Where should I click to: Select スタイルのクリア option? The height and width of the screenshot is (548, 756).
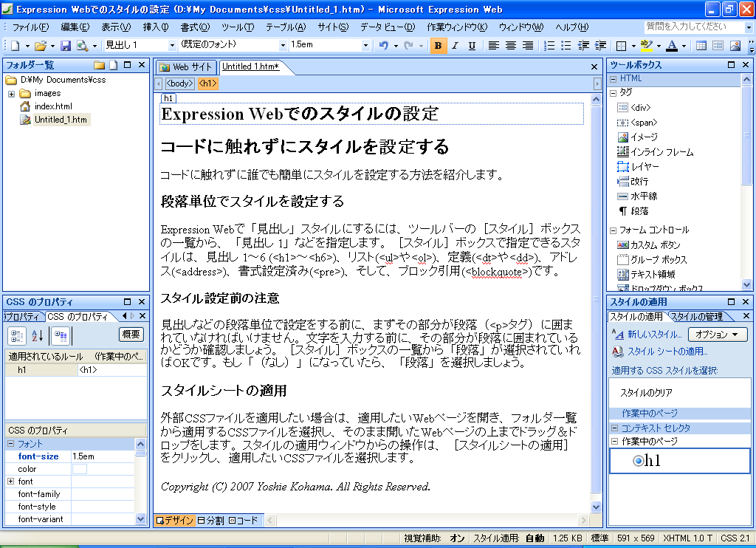pos(646,393)
